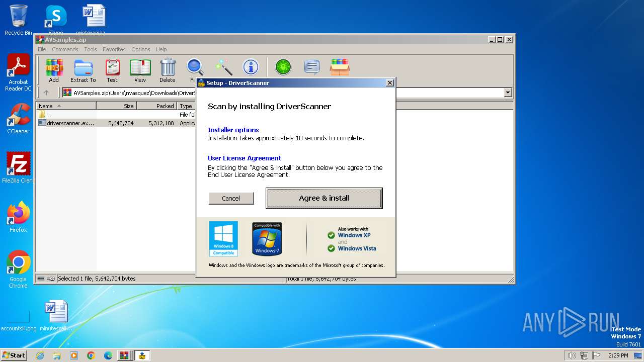Image resolution: width=644 pixels, height=362 pixels.
Task: Click the Add toolbar icon in WinRAR
Action: [x=54, y=71]
